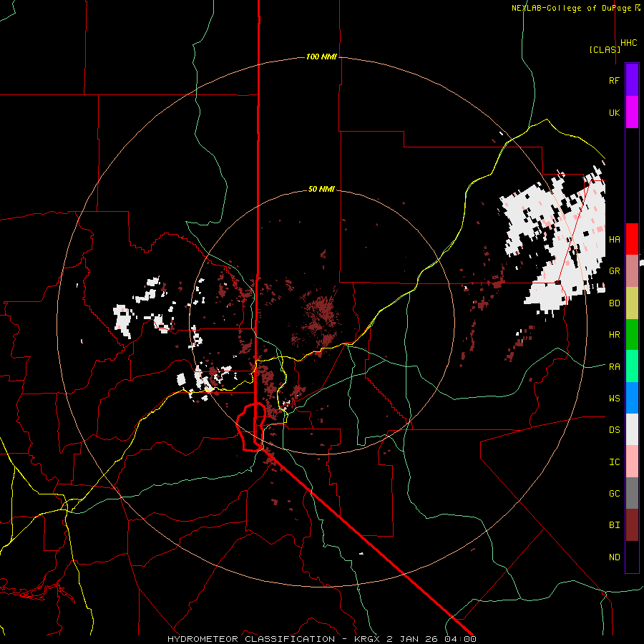Click the RF purple legend swatch
Image resolution: width=644 pixels, height=644 pixels.
(632, 80)
